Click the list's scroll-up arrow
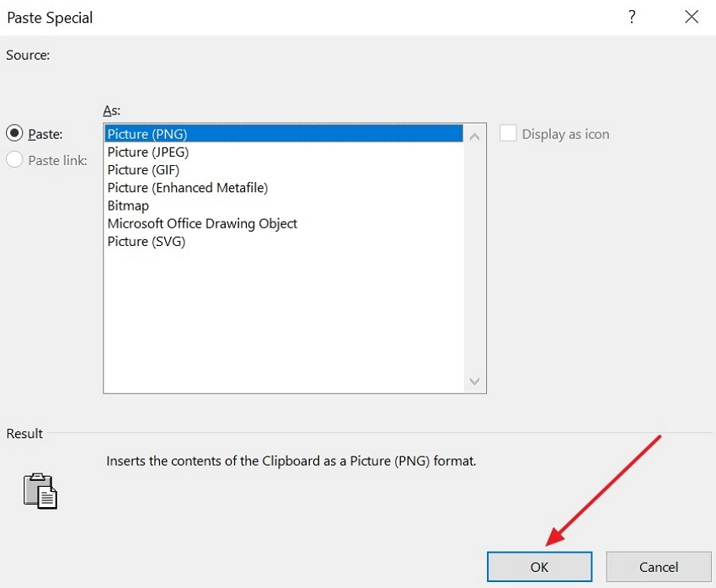The width and height of the screenshot is (716, 588). (474, 135)
